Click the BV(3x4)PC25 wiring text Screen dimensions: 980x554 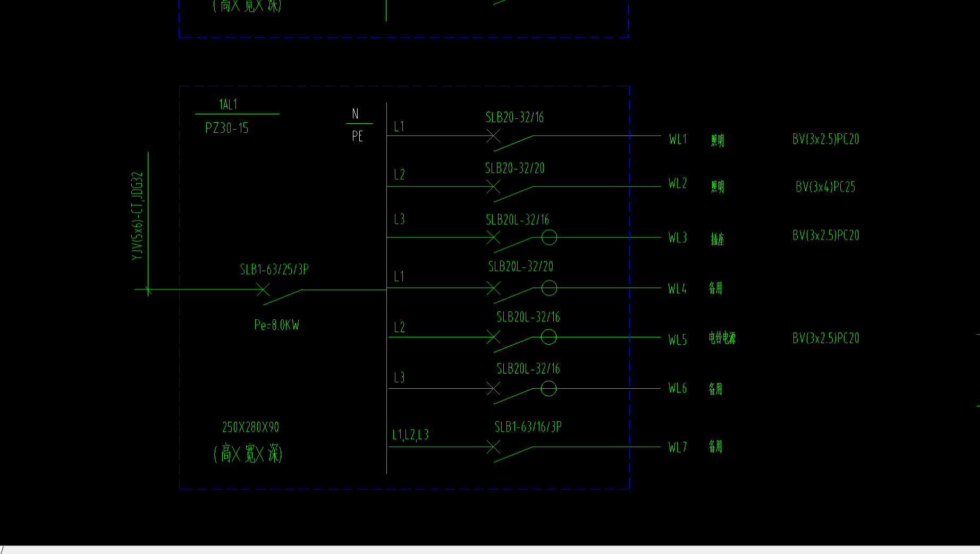point(825,187)
